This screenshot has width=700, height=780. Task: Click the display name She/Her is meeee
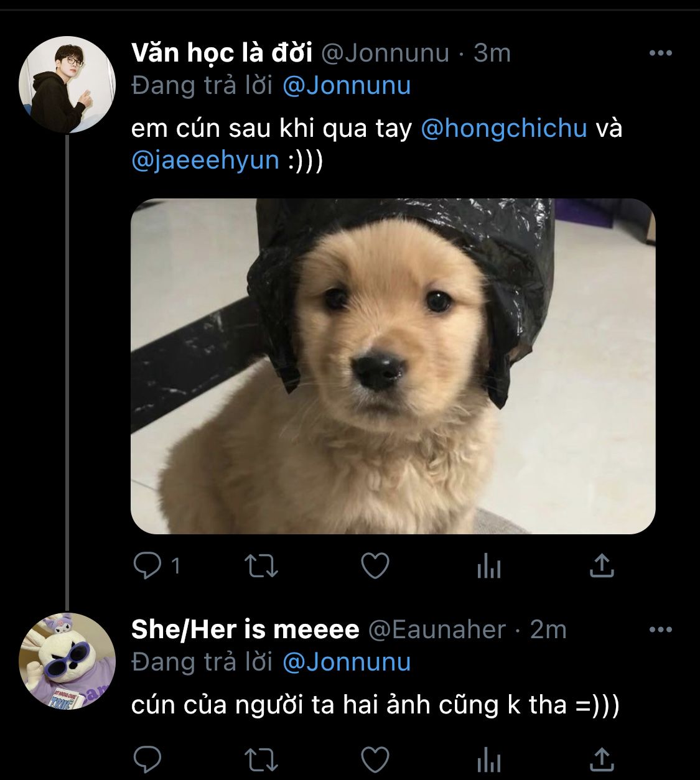tap(245, 630)
